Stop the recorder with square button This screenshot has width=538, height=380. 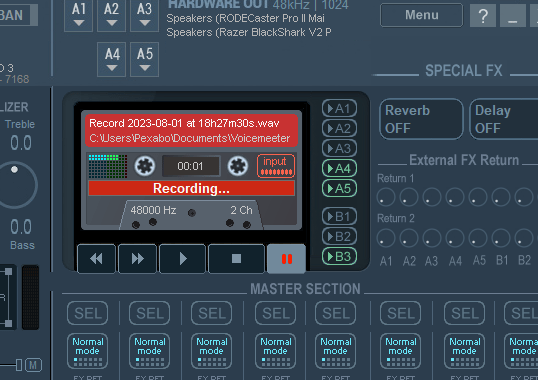(236, 259)
